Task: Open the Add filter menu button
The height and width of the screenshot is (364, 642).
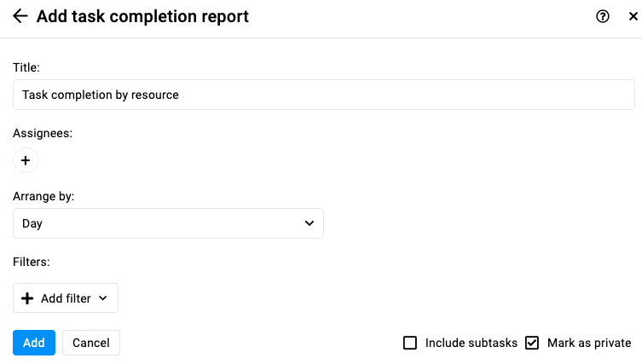Action: click(x=66, y=298)
